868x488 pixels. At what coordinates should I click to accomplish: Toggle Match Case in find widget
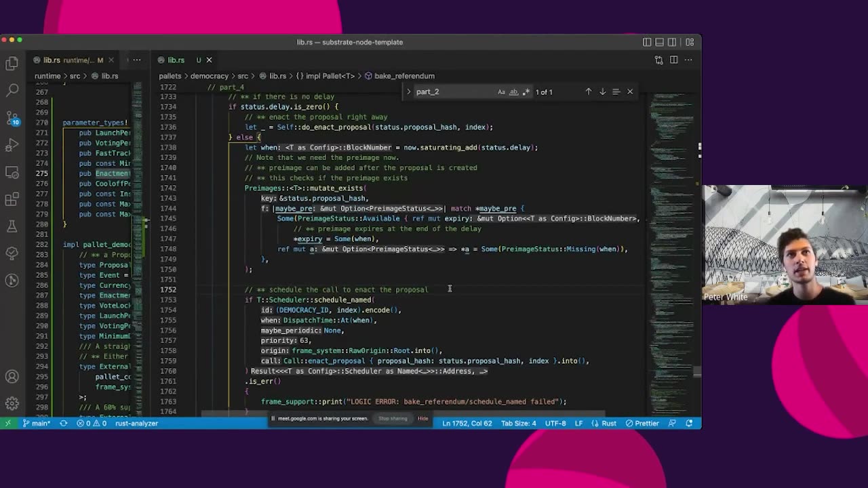pyautogui.click(x=501, y=91)
